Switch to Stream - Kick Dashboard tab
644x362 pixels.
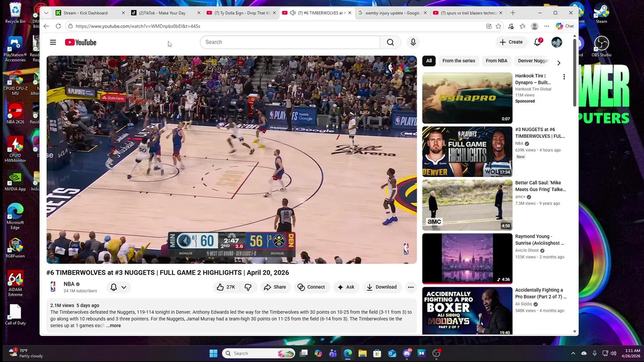91,13
